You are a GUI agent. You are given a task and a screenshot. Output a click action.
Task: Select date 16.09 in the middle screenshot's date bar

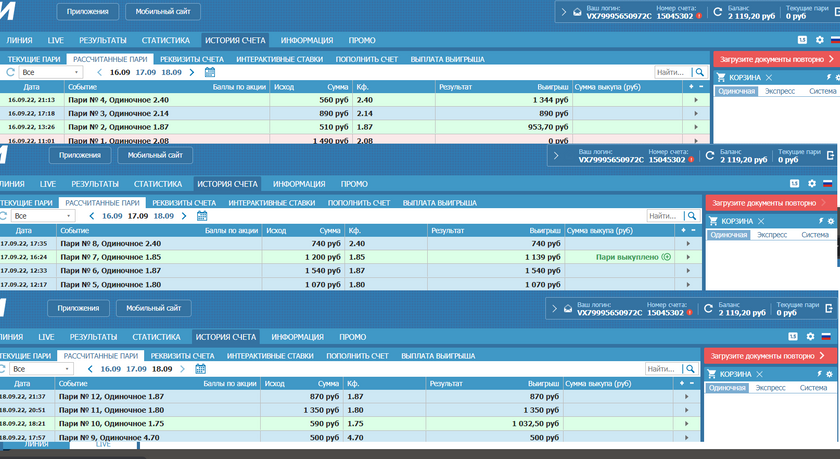[112, 216]
